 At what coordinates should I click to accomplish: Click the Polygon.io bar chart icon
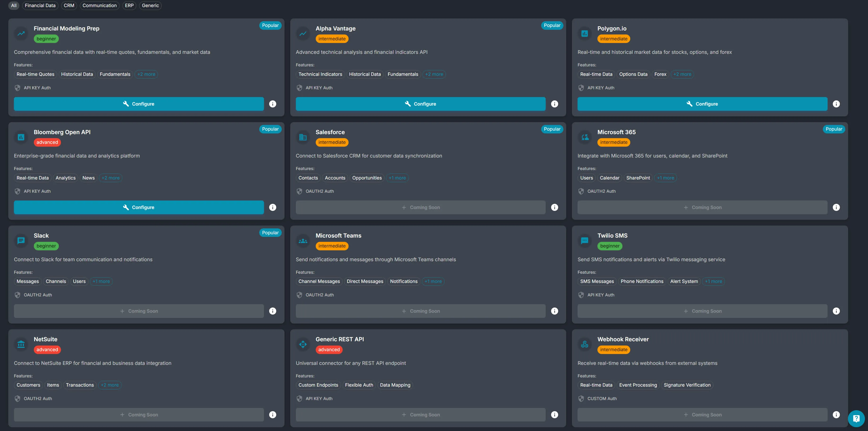(585, 33)
